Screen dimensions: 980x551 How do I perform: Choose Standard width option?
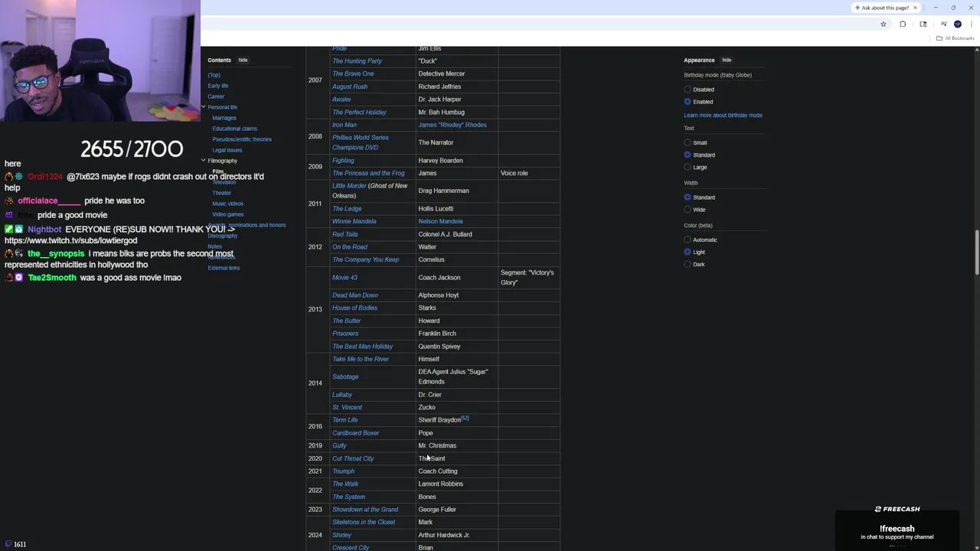(x=688, y=197)
